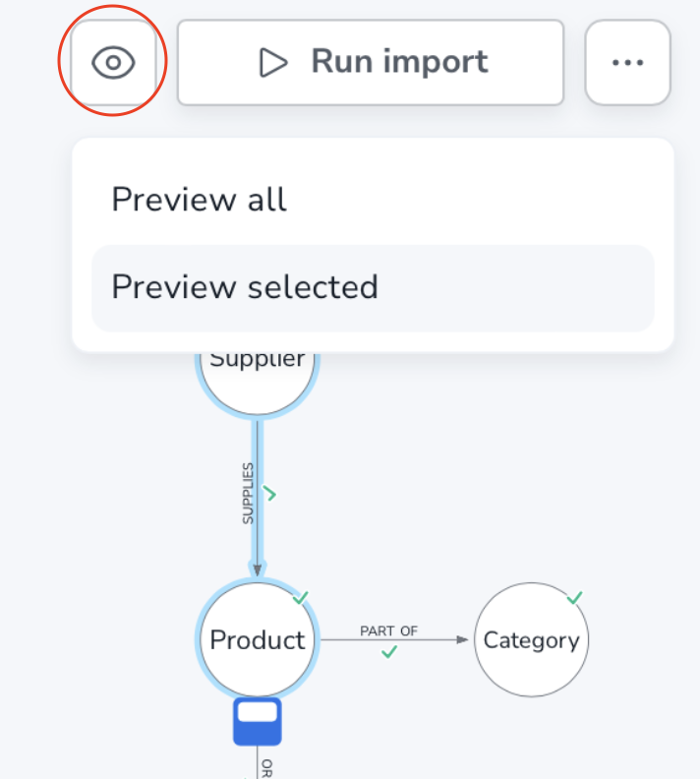
Task: Select the Supplier node circle
Action: pos(258,379)
